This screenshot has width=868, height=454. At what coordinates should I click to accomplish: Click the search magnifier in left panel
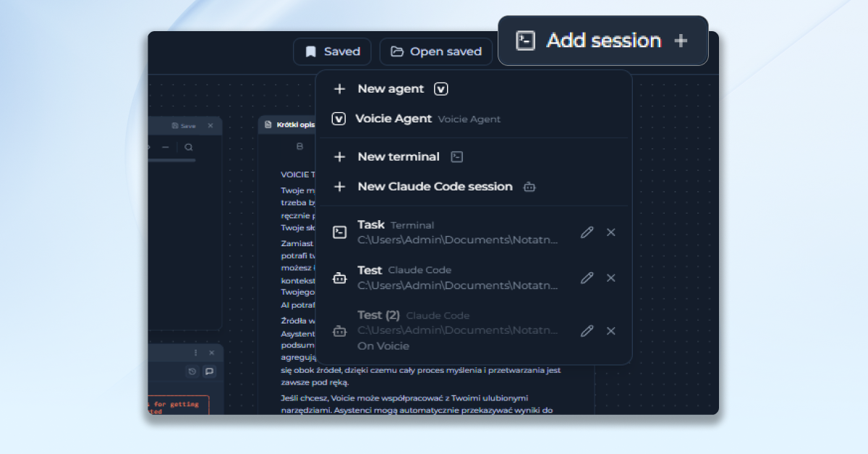point(189,147)
